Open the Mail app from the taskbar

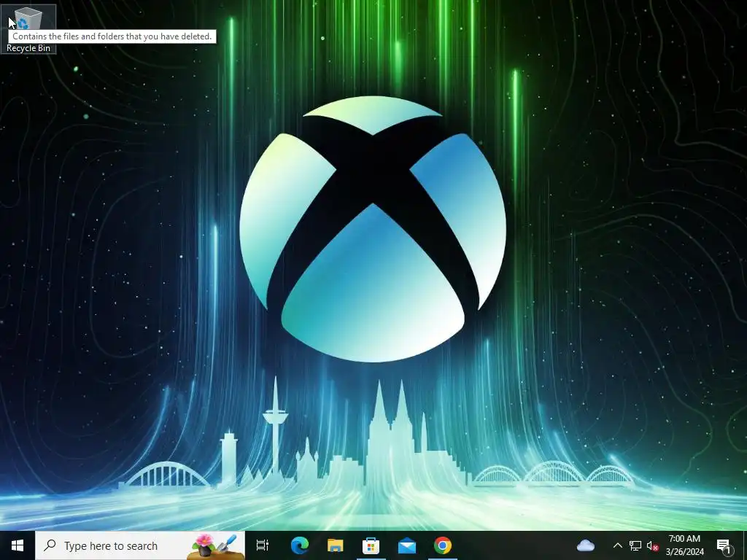[407, 545]
